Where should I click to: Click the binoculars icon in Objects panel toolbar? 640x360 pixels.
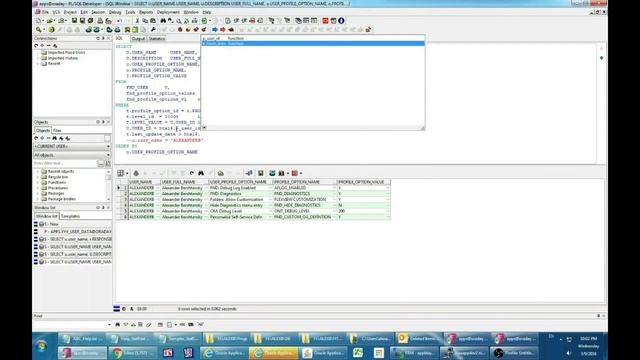[x=54, y=138]
